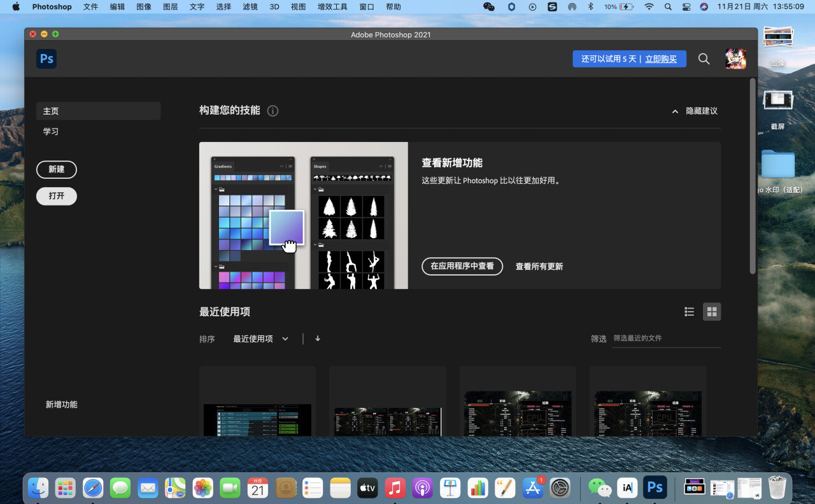The height and width of the screenshot is (504, 815).
Task: Open the 图层 menu
Action: 170,6
